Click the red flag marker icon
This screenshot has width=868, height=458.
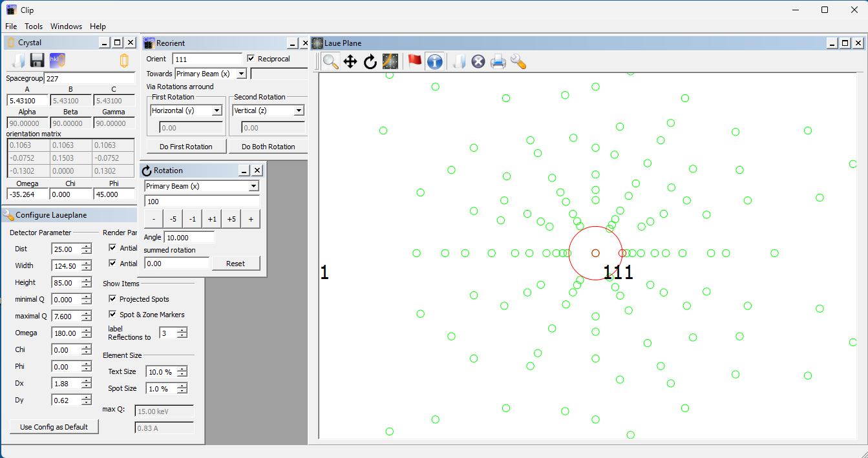tap(414, 61)
